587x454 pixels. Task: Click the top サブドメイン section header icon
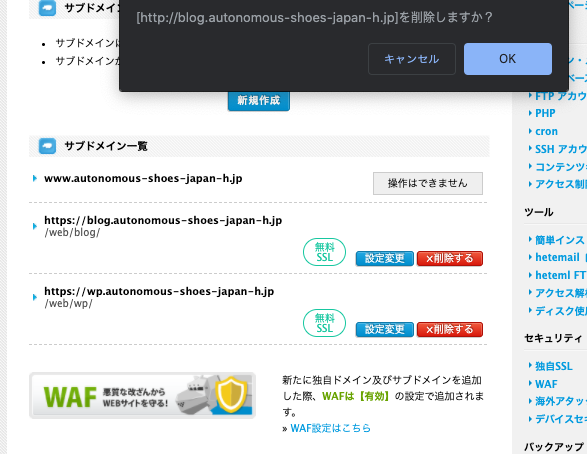point(48,8)
